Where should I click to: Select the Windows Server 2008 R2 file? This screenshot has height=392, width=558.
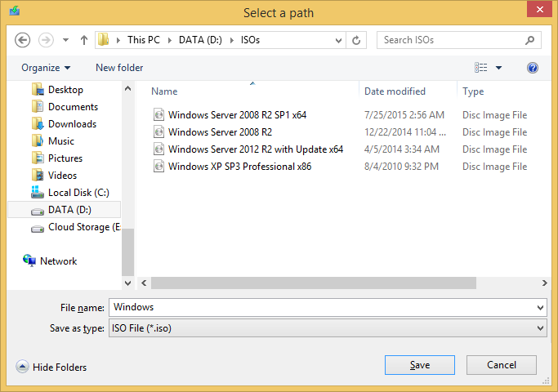pos(220,132)
